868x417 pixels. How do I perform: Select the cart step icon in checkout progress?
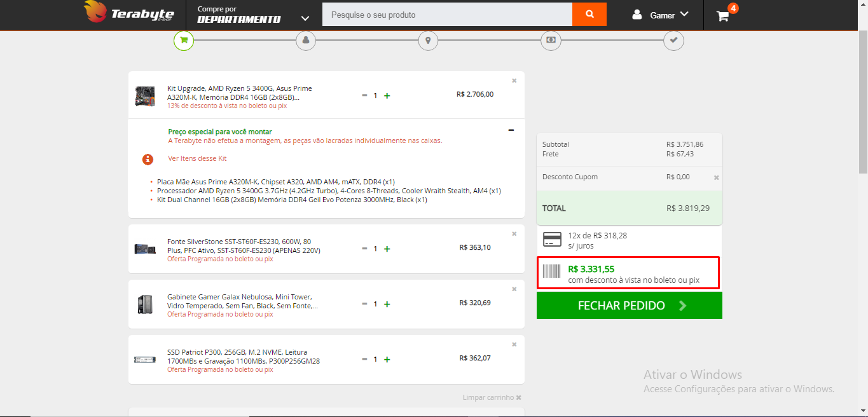pos(184,41)
